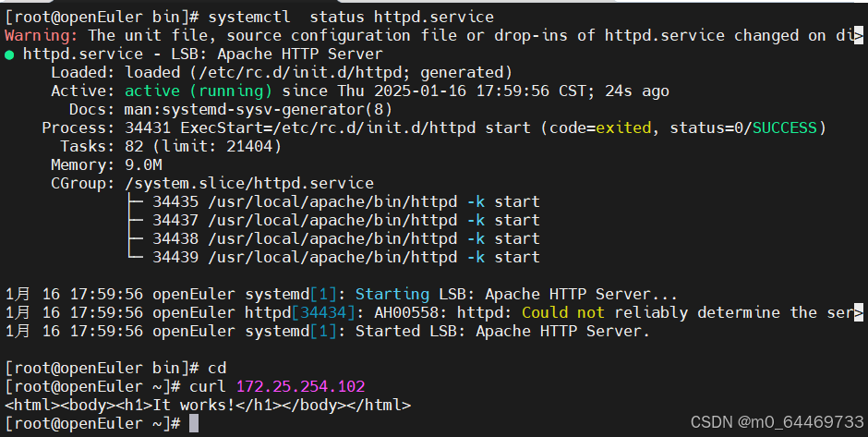
Task: Click the terminal cursor at the last prompt
Action: pos(194,424)
